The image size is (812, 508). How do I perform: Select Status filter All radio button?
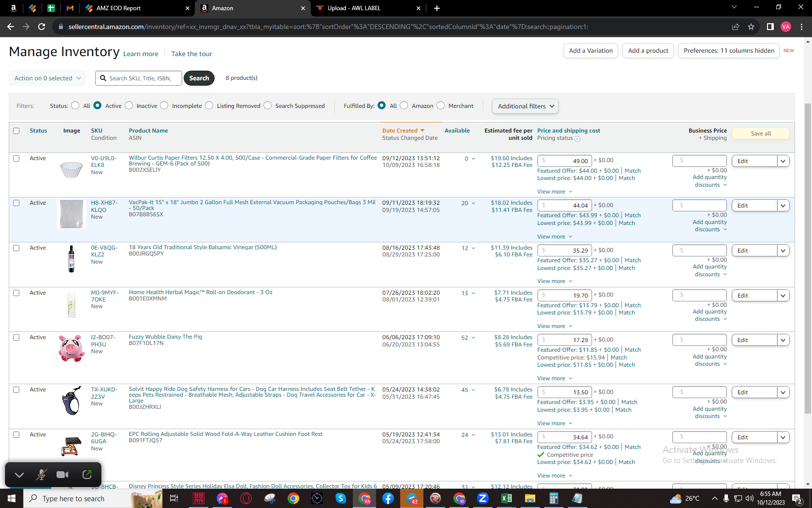click(75, 105)
